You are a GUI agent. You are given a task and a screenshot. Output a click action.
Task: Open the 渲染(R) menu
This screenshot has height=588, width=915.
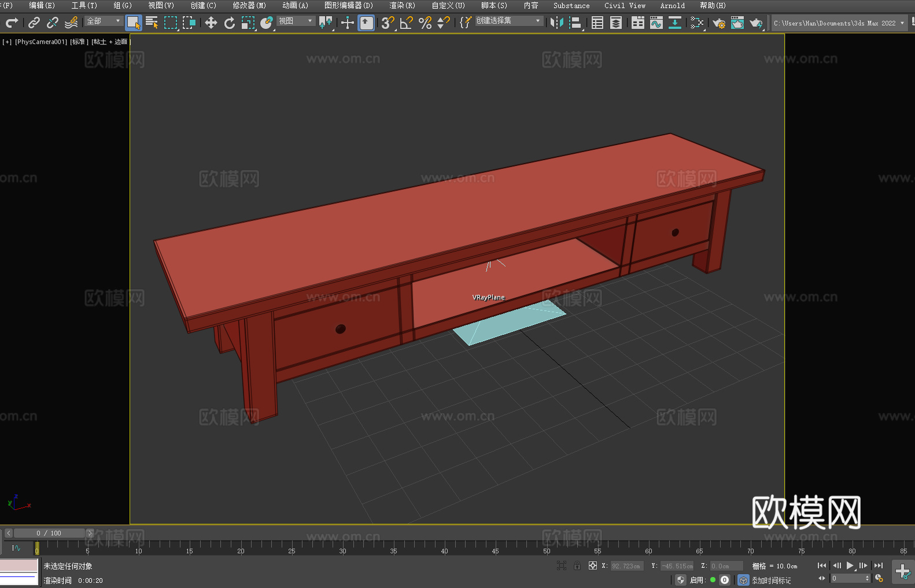click(402, 5)
